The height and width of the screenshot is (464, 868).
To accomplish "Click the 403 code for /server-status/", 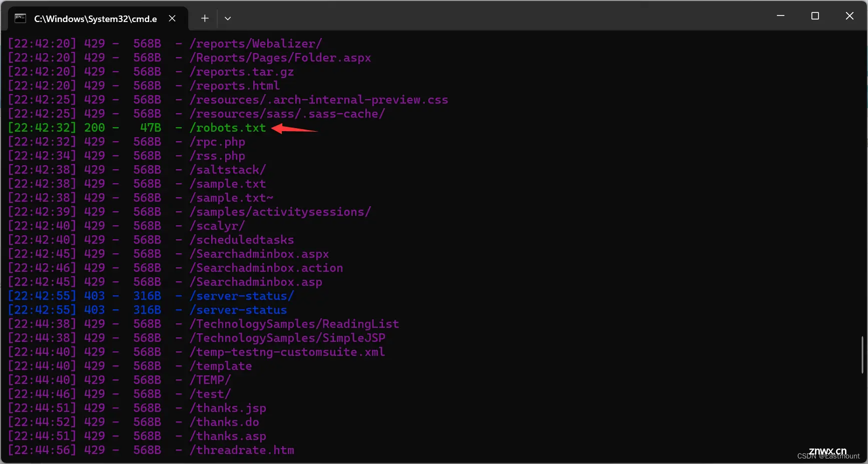I will [x=95, y=296].
